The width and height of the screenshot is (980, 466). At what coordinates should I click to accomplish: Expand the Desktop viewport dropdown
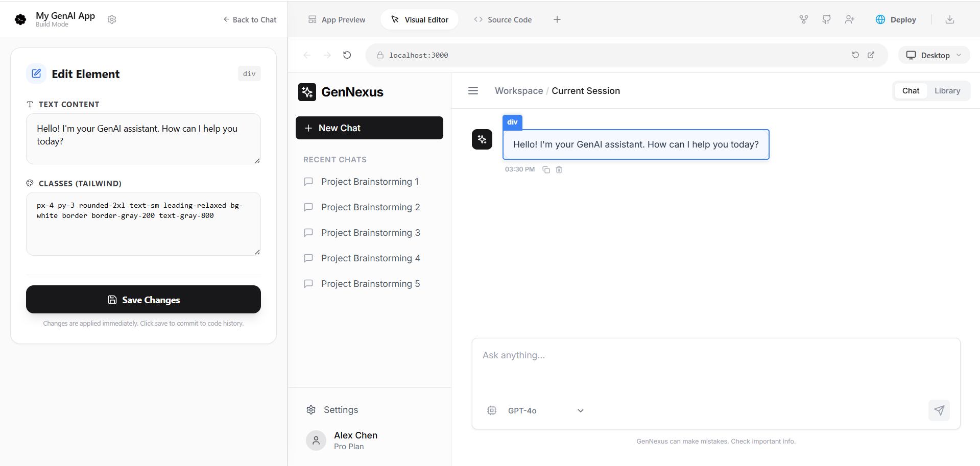[934, 55]
